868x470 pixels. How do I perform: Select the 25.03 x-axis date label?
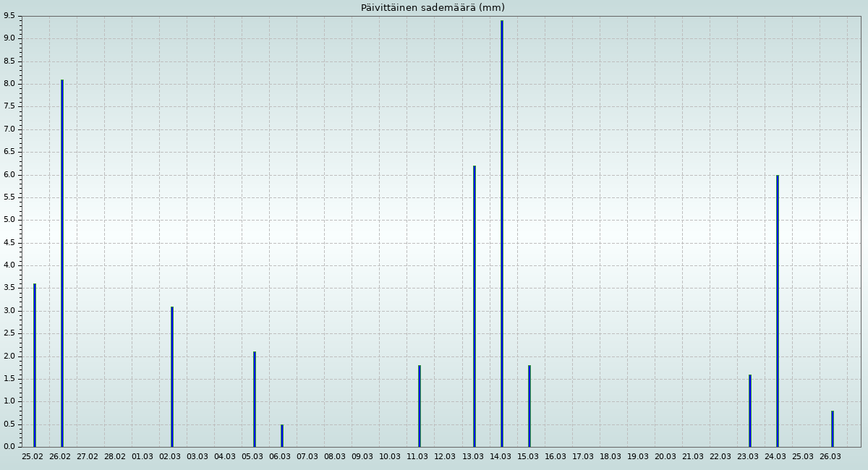803,457
